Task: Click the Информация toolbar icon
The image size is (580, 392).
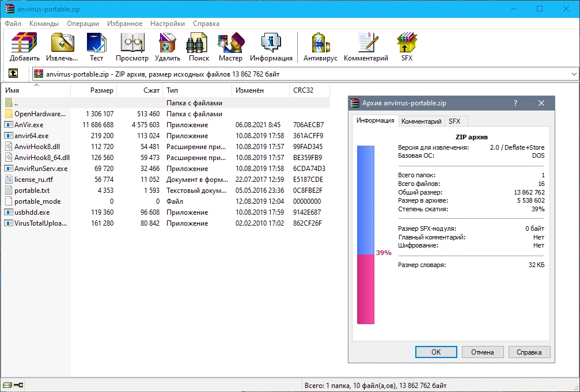Action: point(271,43)
